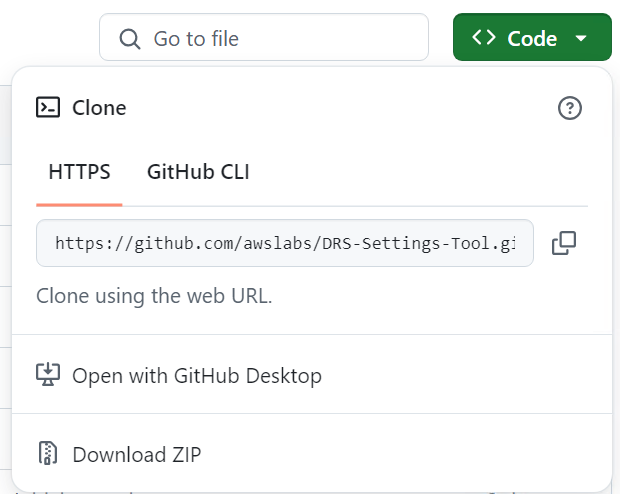The height and width of the screenshot is (494, 620).
Task: Click the angle brackets icon on Code button
Action: pos(484,38)
